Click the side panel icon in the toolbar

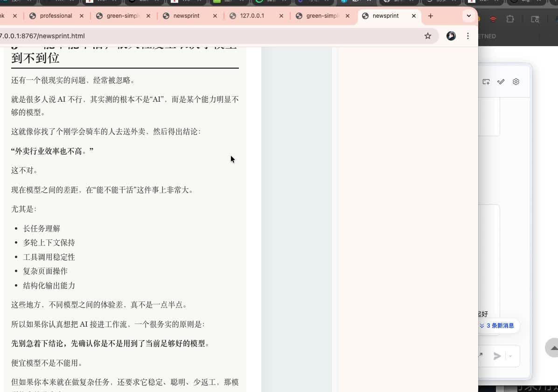[x=535, y=20]
